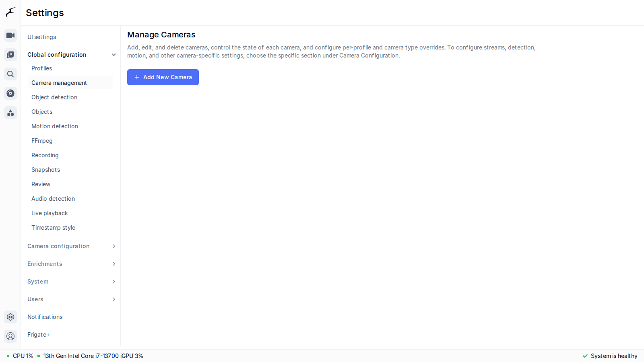Screen dimensions: 644x362
Task: Open the account user icon
Action: [x=10, y=336]
